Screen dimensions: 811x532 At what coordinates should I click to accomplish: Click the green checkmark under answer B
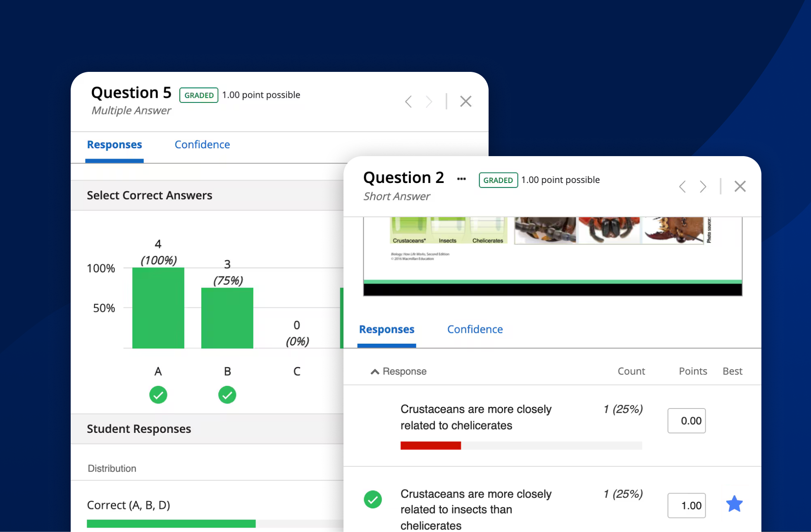click(x=227, y=395)
